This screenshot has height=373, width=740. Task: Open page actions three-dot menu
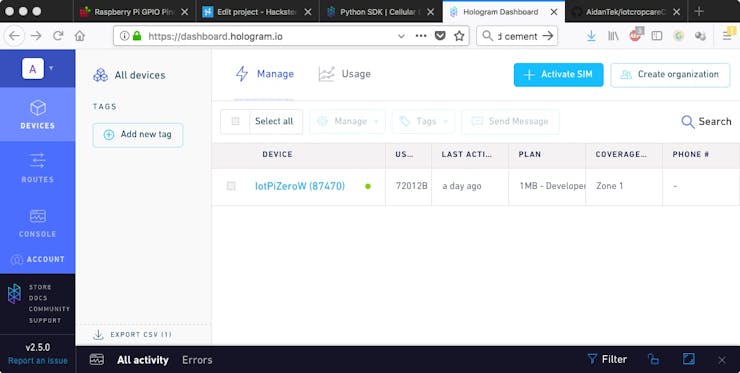(421, 36)
